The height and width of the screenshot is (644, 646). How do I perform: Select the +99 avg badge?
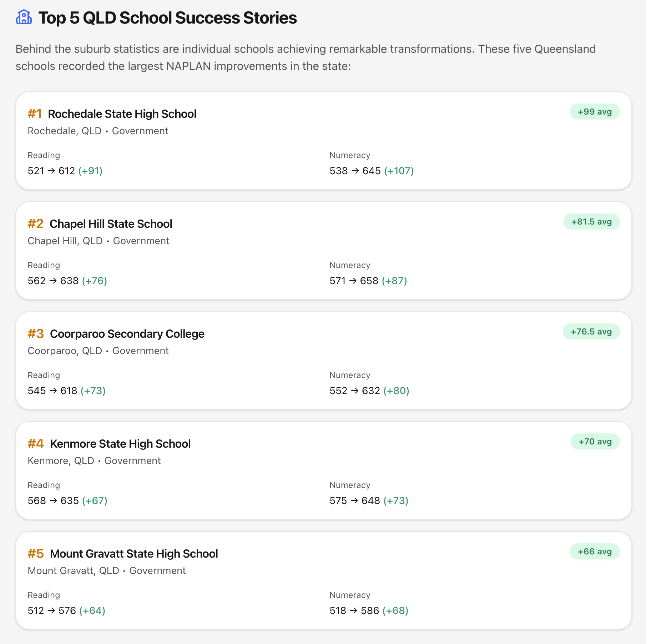[x=595, y=112]
